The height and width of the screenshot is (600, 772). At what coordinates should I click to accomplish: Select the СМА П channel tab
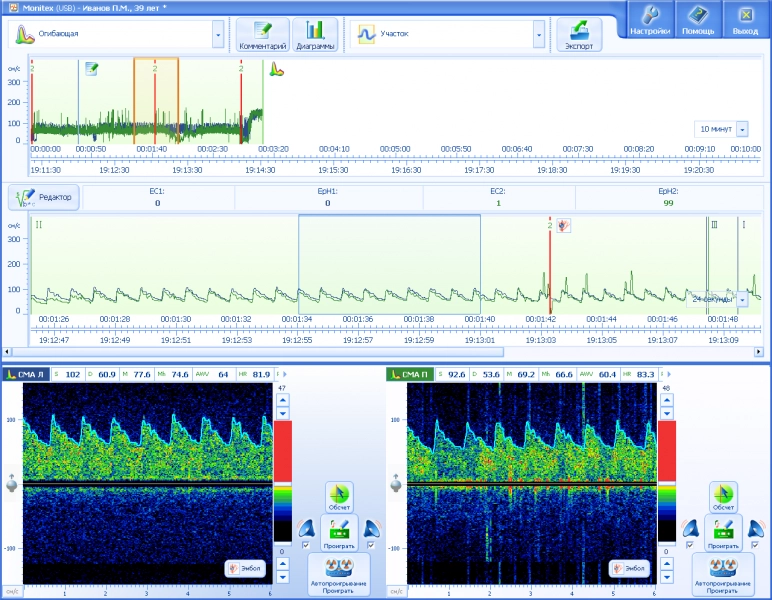tap(409, 374)
